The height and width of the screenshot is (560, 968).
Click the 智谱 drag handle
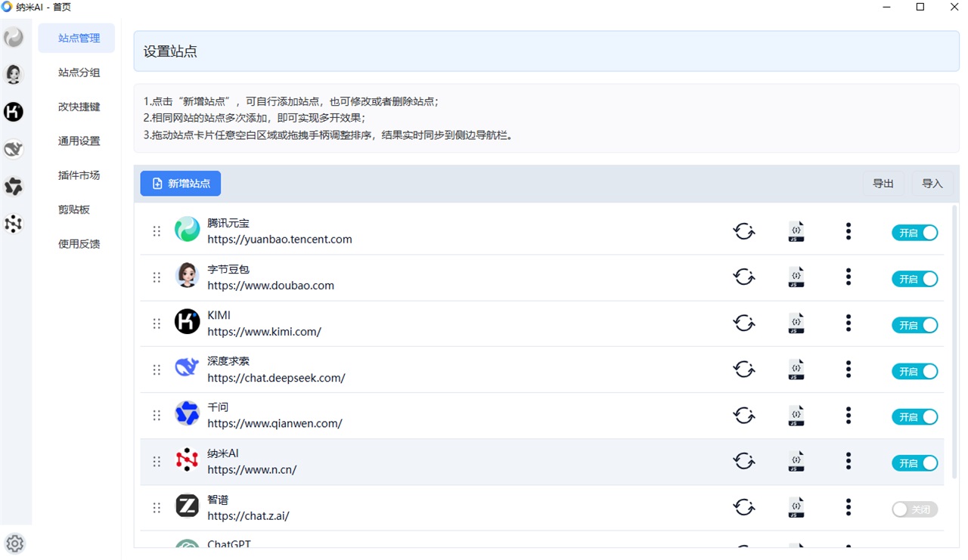coord(157,508)
